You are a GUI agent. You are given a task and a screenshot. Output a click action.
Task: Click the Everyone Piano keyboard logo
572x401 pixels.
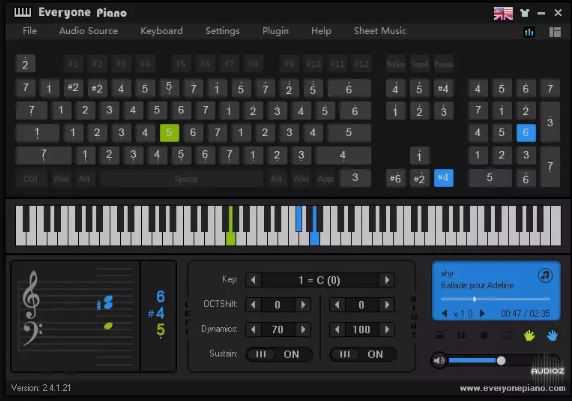click(x=23, y=13)
